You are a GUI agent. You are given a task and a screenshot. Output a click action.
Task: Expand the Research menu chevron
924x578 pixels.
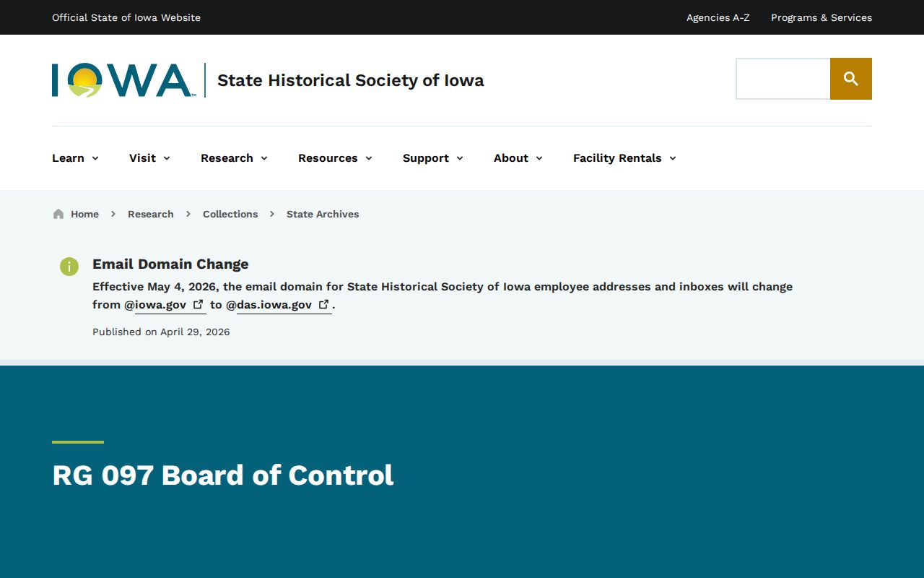[x=264, y=158]
